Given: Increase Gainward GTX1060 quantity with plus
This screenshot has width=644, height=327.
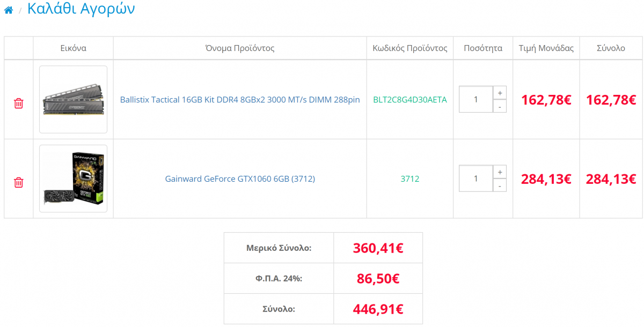Looking at the screenshot, I should (x=500, y=172).
